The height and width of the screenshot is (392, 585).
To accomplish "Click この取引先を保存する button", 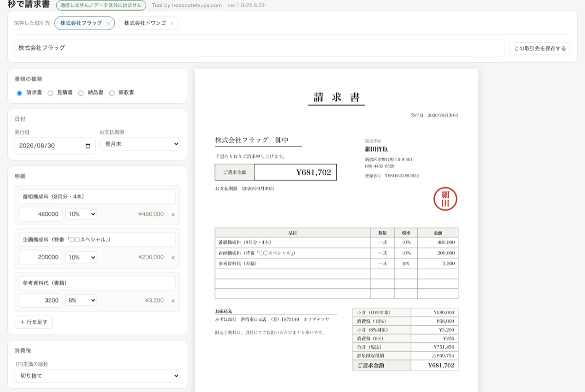I will click(x=540, y=48).
